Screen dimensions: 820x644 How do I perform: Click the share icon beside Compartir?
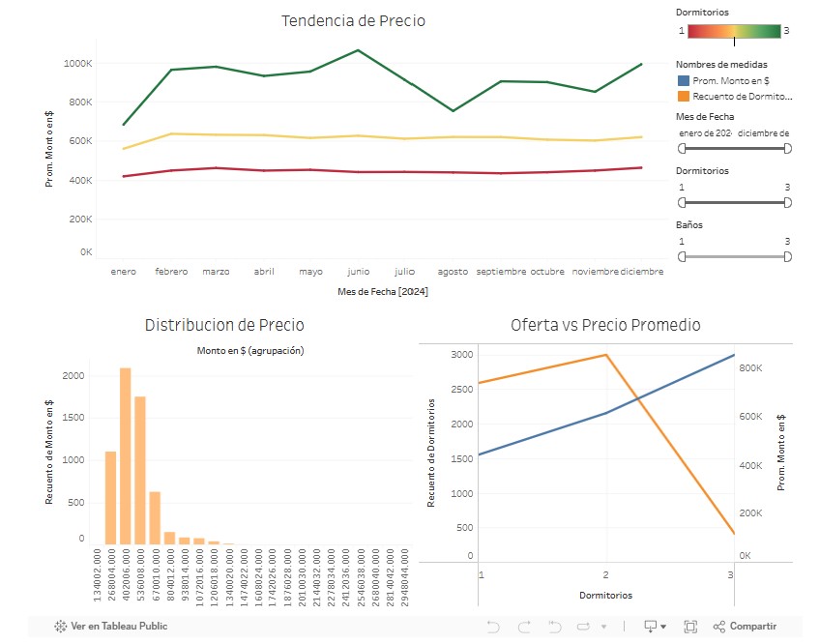pyautogui.click(x=719, y=627)
